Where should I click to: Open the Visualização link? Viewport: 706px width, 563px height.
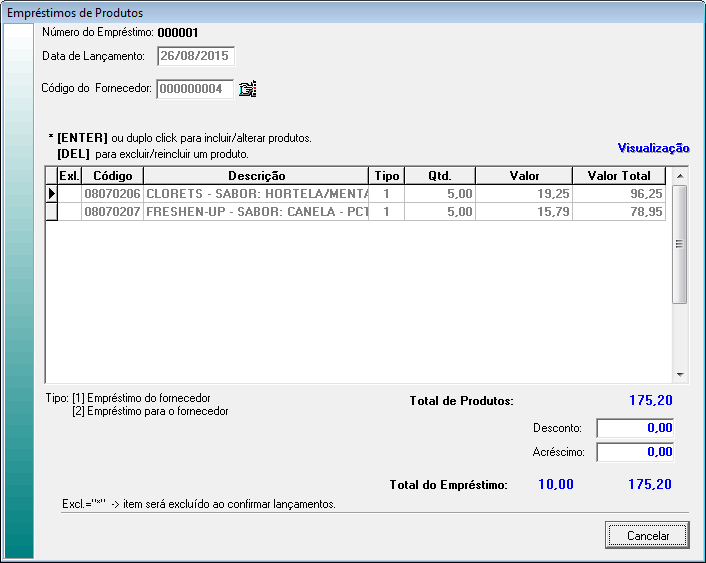pyautogui.click(x=653, y=148)
